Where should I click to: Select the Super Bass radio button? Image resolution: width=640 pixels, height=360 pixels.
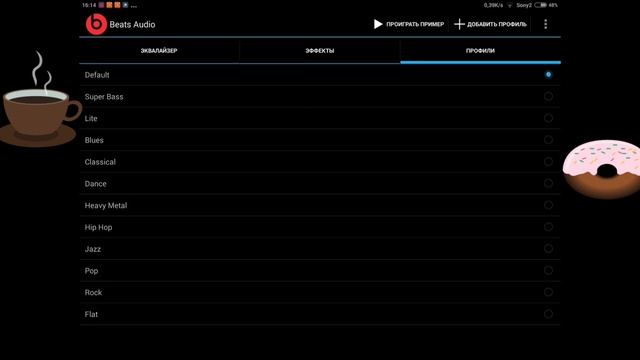click(548, 96)
